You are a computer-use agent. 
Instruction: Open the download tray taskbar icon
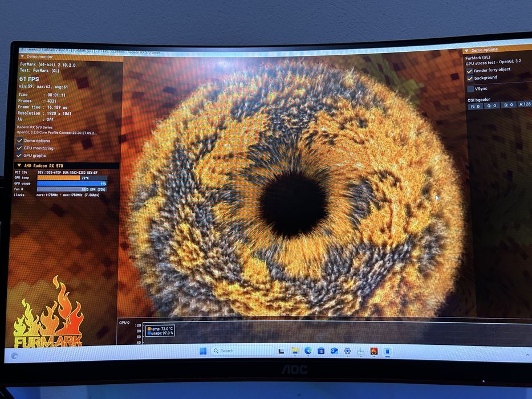[360, 351]
